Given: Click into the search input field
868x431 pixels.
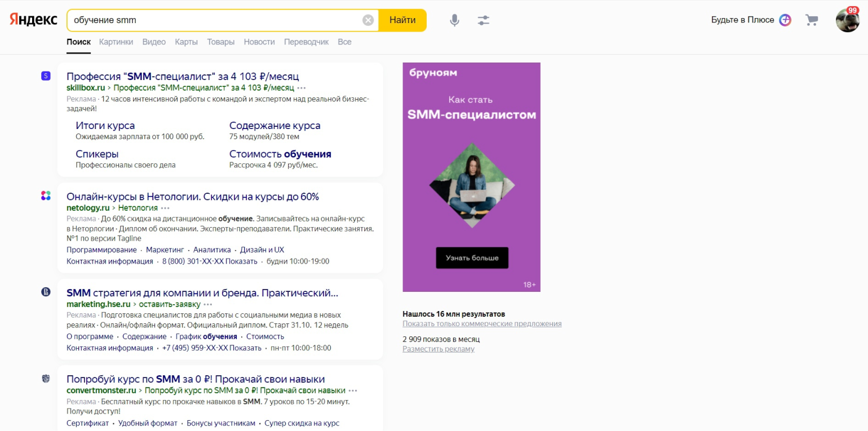Looking at the screenshot, I should pyautogui.click(x=214, y=20).
